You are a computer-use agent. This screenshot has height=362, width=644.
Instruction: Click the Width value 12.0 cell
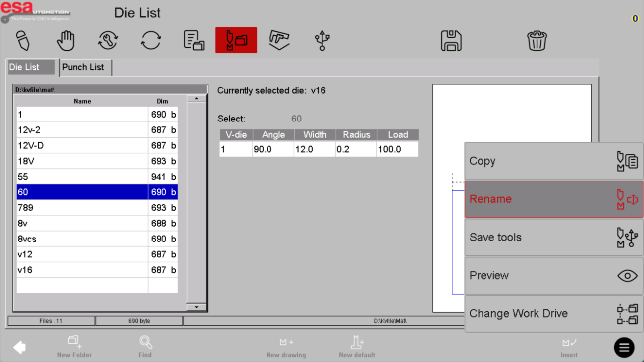[315, 149]
